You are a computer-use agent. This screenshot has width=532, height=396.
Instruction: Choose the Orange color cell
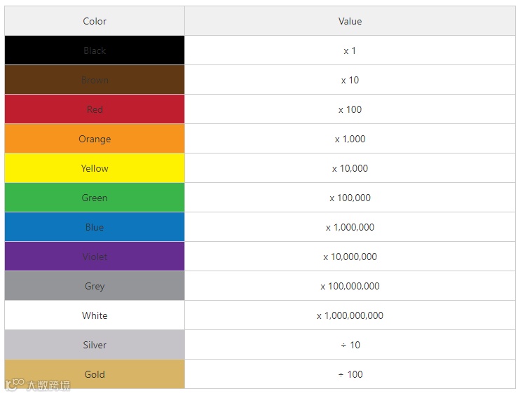[x=95, y=139]
